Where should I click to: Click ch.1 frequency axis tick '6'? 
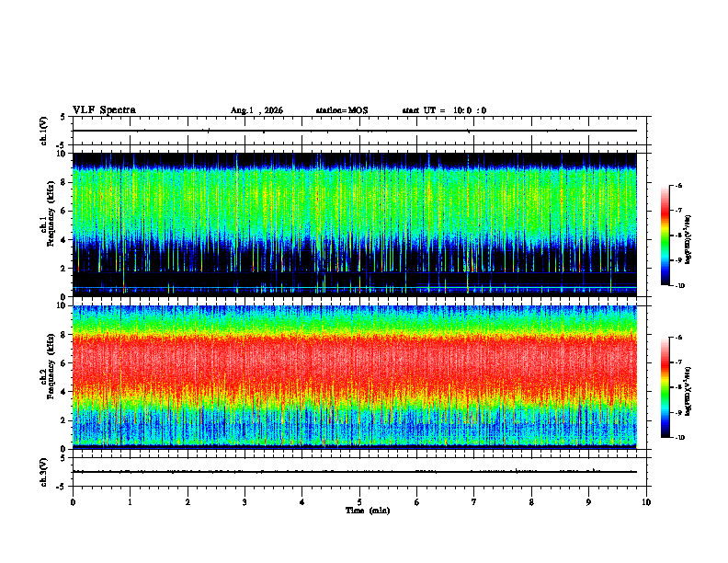click(64, 211)
